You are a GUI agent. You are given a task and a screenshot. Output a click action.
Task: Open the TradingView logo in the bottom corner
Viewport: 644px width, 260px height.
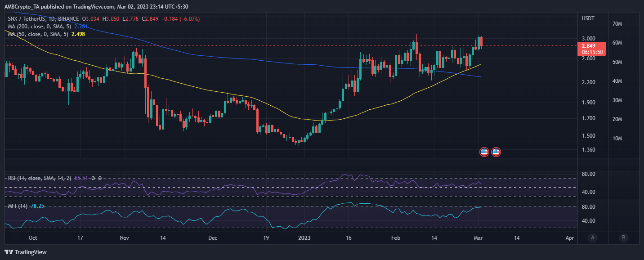point(25,252)
